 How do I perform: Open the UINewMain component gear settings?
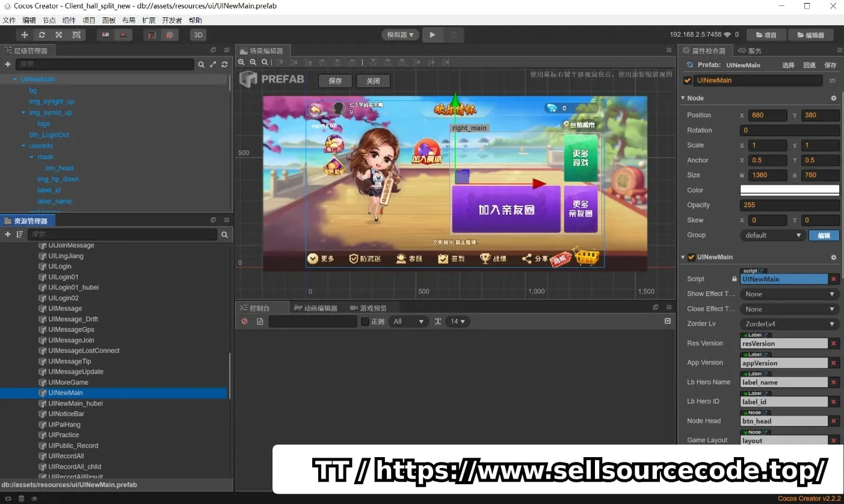pyautogui.click(x=834, y=257)
